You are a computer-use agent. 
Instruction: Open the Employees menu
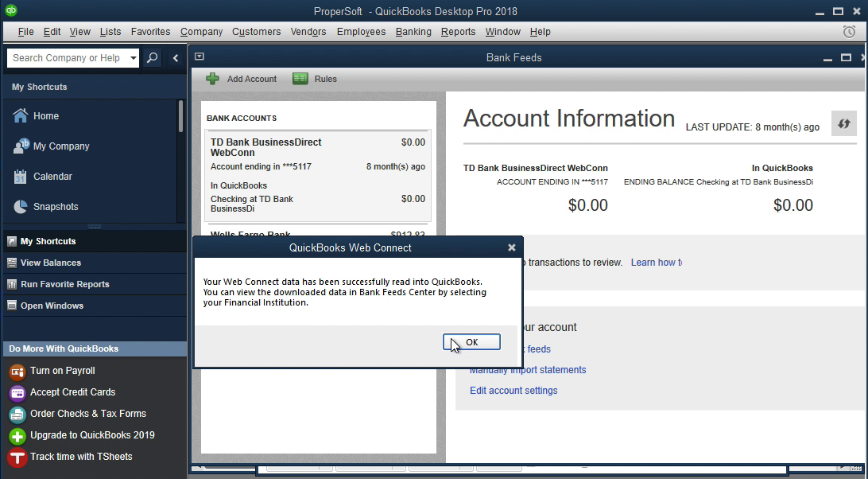point(361,32)
